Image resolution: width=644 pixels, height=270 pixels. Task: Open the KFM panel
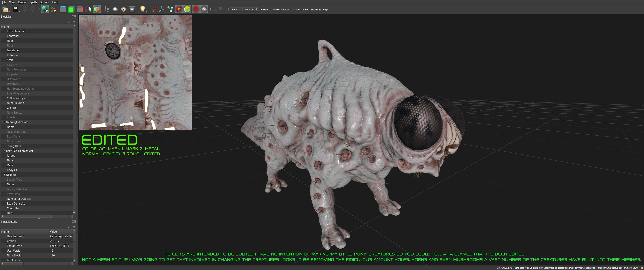pyautogui.click(x=306, y=10)
